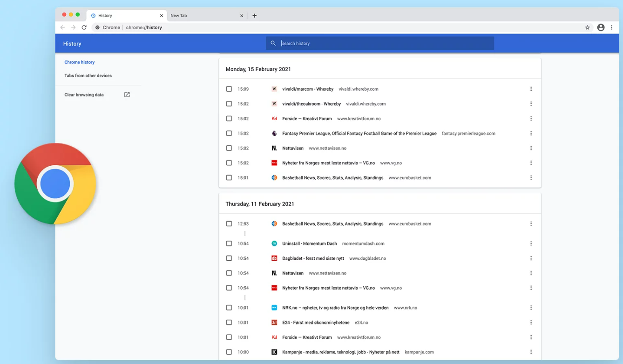623x364 pixels.
Task: Check the box for vivaldi/marcom - Whereby
Action: pyautogui.click(x=229, y=89)
